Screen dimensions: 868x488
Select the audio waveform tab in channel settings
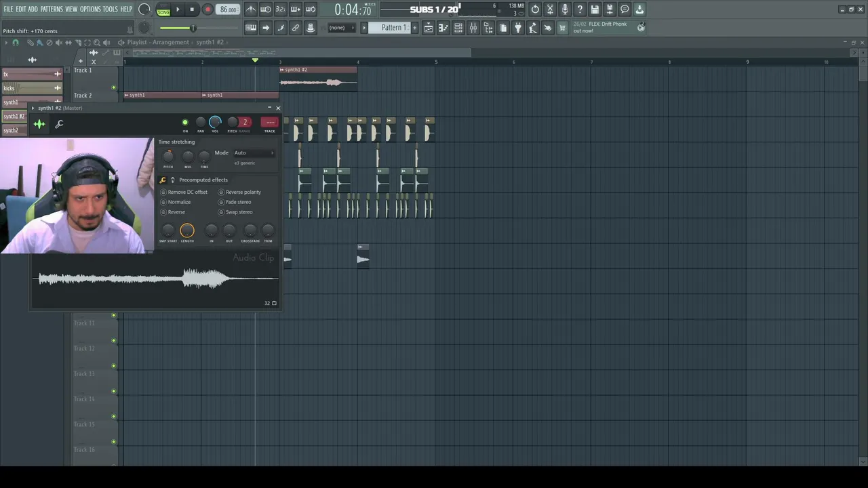39,123
